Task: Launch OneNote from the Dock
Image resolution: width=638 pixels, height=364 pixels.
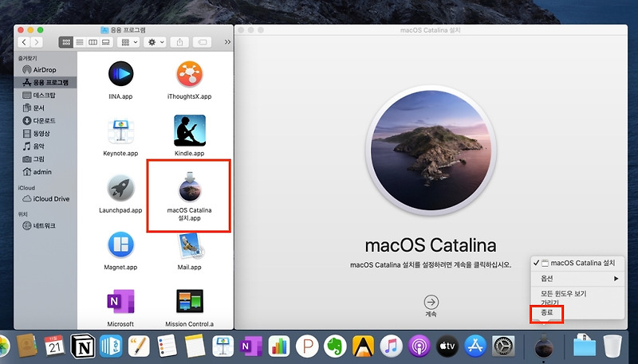Action: 250,346
